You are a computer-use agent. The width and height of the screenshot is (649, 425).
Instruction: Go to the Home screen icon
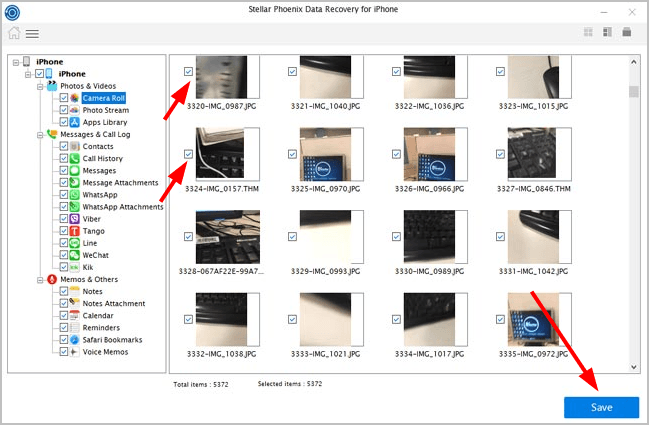coord(14,33)
